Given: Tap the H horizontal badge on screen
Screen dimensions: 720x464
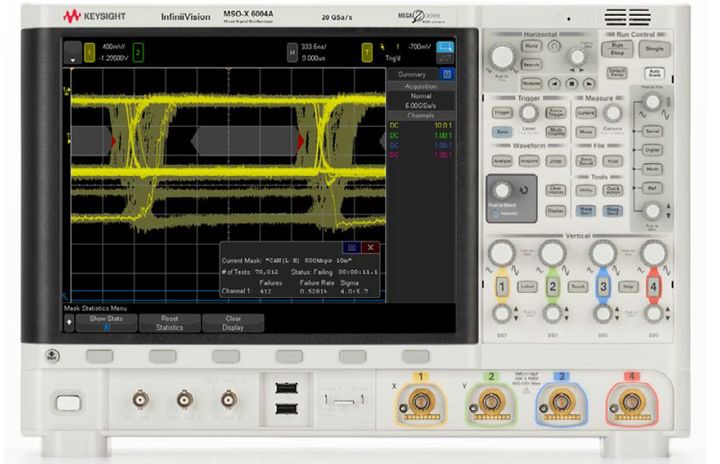Looking at the screenshot, I should [x=292, y=52].
